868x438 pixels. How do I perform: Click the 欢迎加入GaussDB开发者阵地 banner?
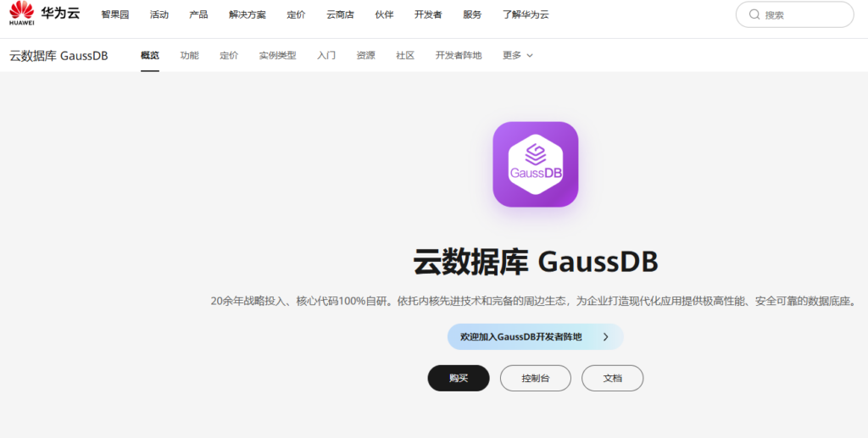[x=536, y=337]
